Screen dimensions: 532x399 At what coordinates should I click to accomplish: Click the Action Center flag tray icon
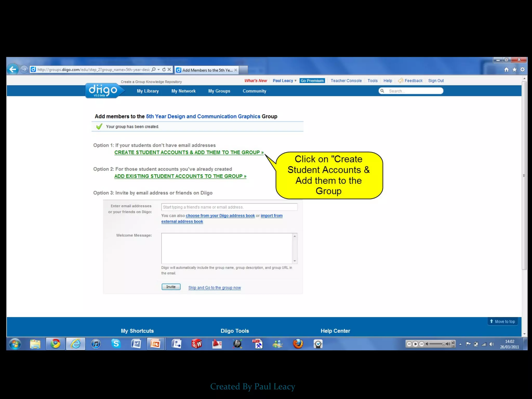click(468, 344)
